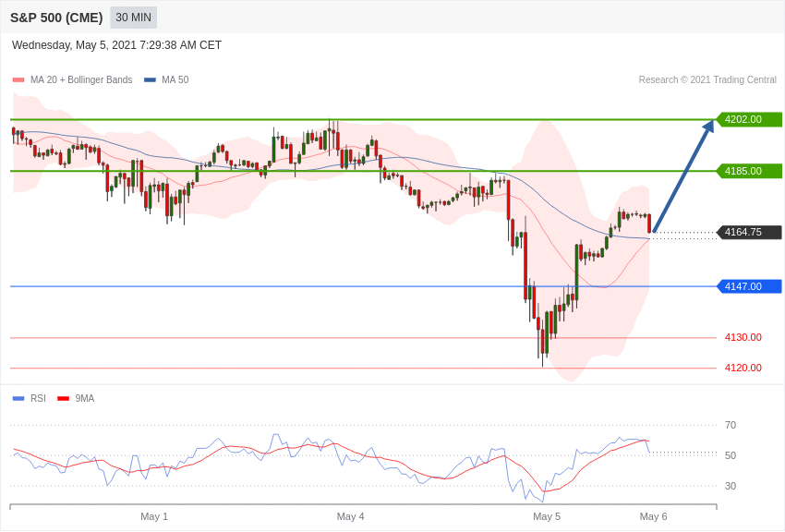
Task: Click the RSI 50 level label
Action: [731, 455]
